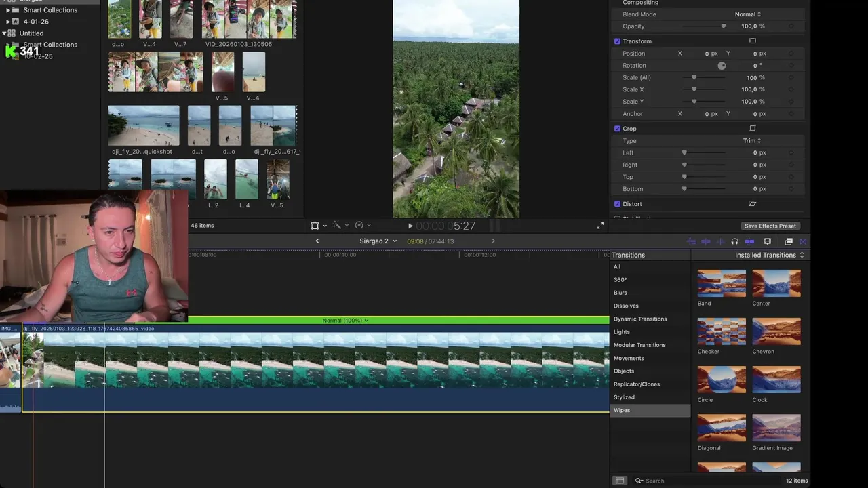Turn the Rotation dial control
Image resolution: width=868 pixels, height=488 pixels.
coord(722,66)
